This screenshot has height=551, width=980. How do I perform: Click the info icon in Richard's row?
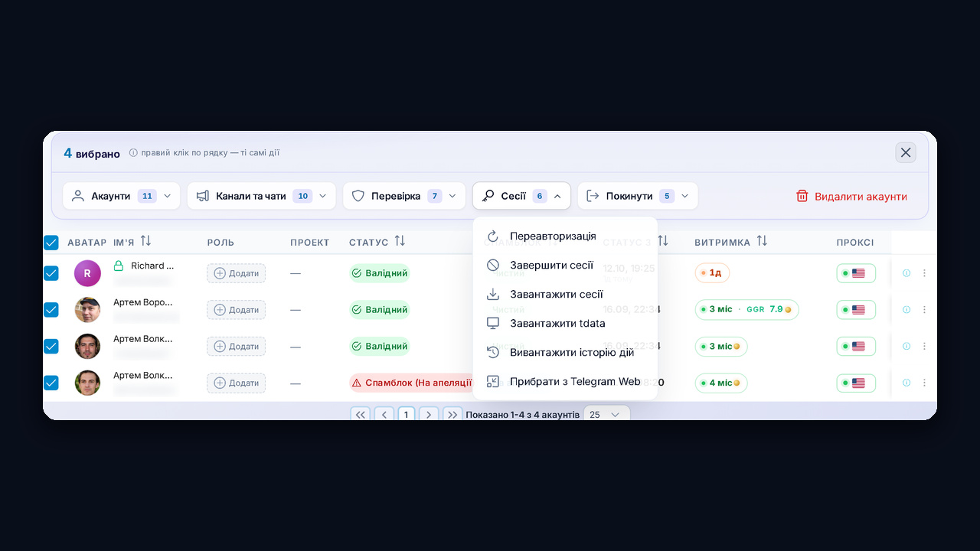coord(906,273)
